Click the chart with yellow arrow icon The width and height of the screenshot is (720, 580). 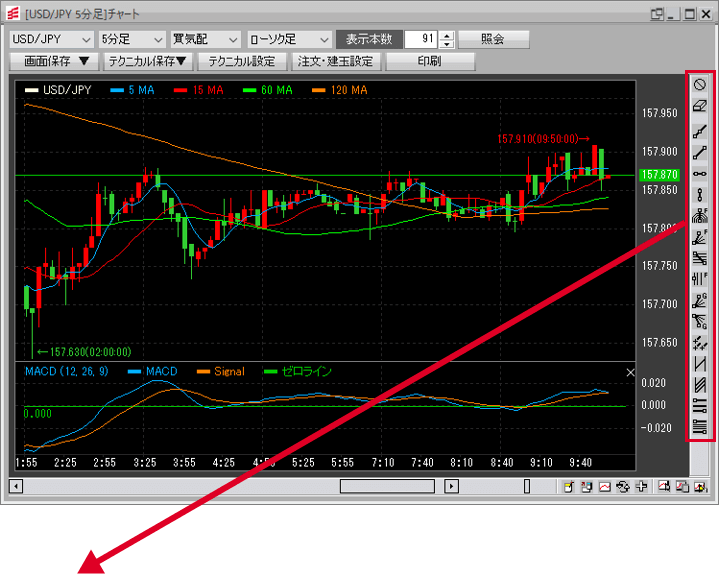(701, 487)
